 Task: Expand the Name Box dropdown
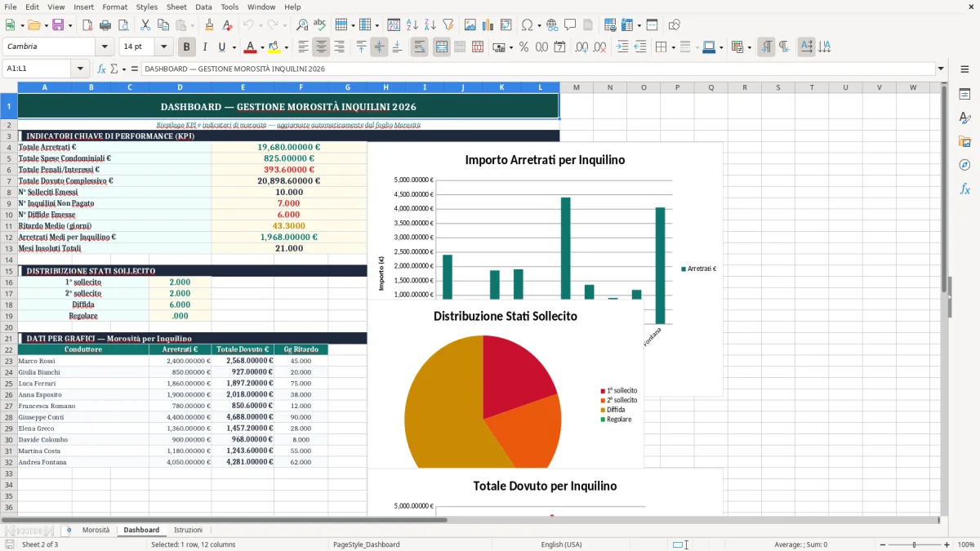point(80,69)
